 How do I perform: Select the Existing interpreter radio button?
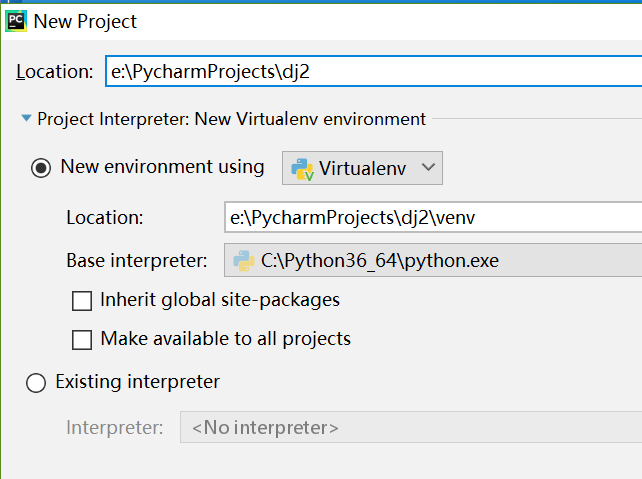36,383
